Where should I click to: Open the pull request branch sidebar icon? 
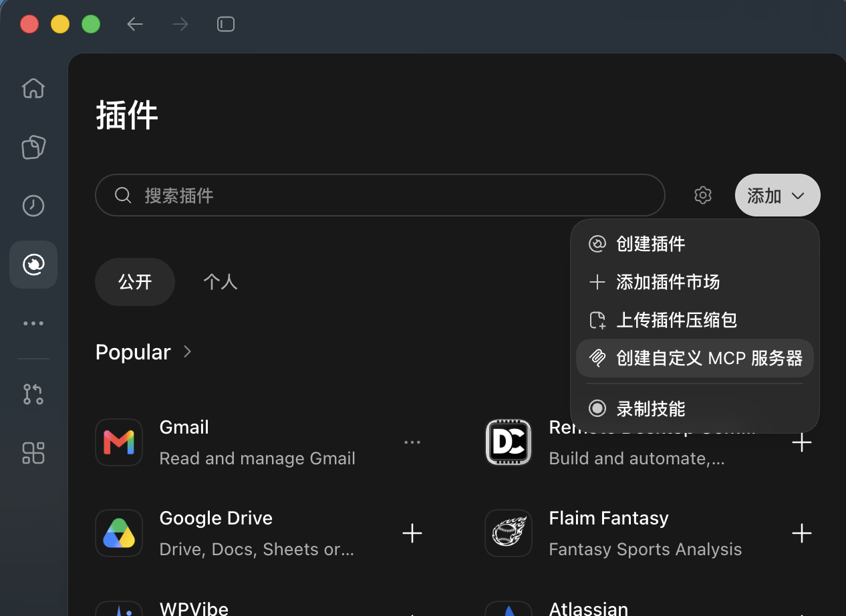(33, 394)
